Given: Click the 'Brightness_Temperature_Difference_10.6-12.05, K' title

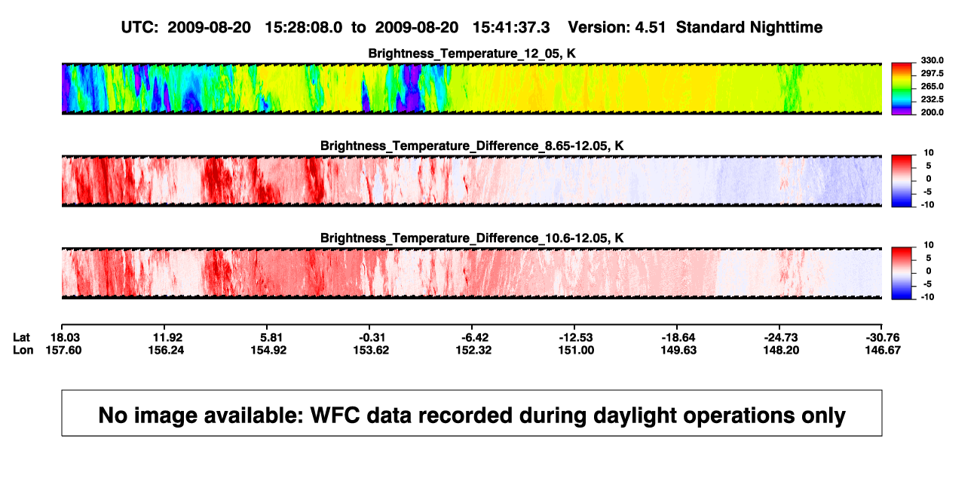Looking at the screenshot, I should (472, 238).
